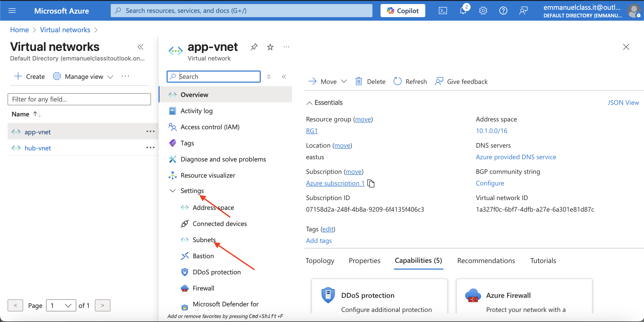
Task: Open Address space settings
Action: click(213, 207)
